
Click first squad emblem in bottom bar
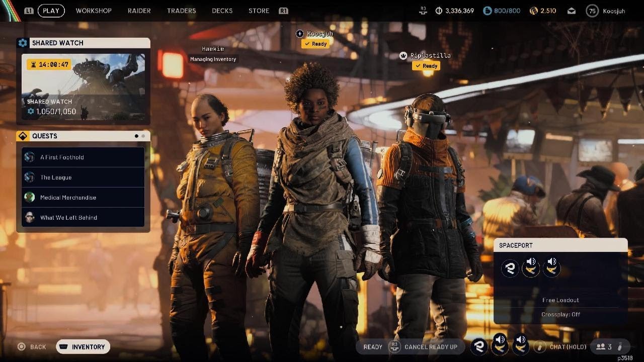coord(479,346)
